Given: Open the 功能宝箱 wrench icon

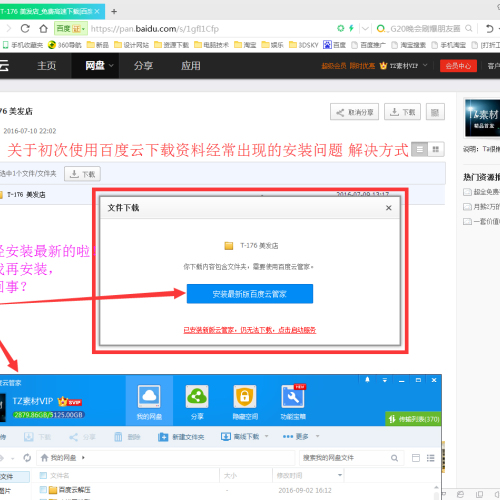Looking at the screenshot, I should pyautogui.click(x=293, y=402).
